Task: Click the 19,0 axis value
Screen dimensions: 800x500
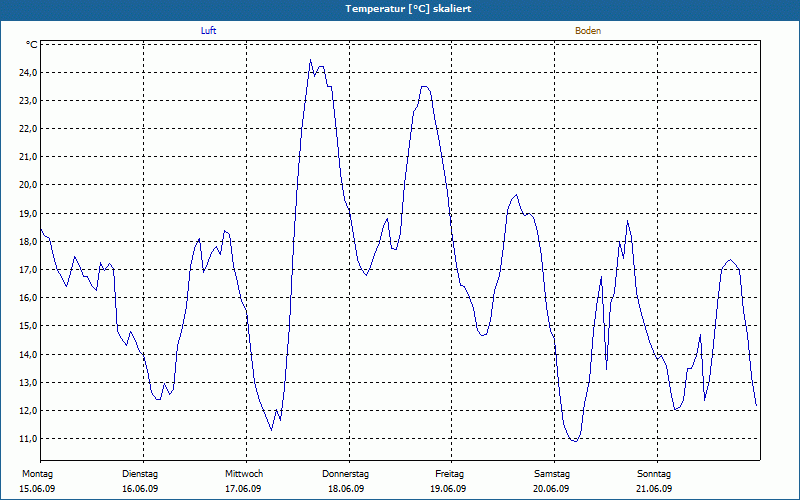Action: [x=28, y=214]
